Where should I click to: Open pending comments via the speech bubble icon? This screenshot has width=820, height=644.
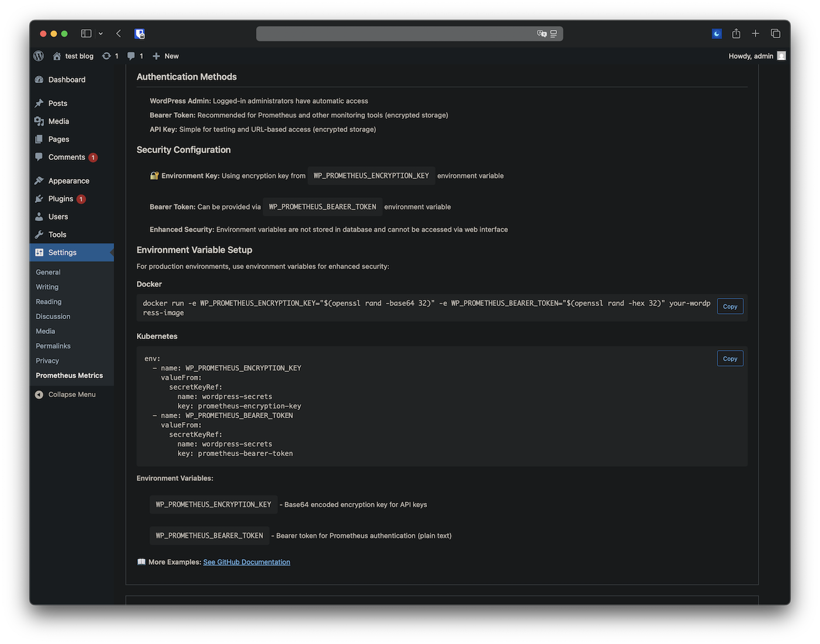[x=131, y=56]
